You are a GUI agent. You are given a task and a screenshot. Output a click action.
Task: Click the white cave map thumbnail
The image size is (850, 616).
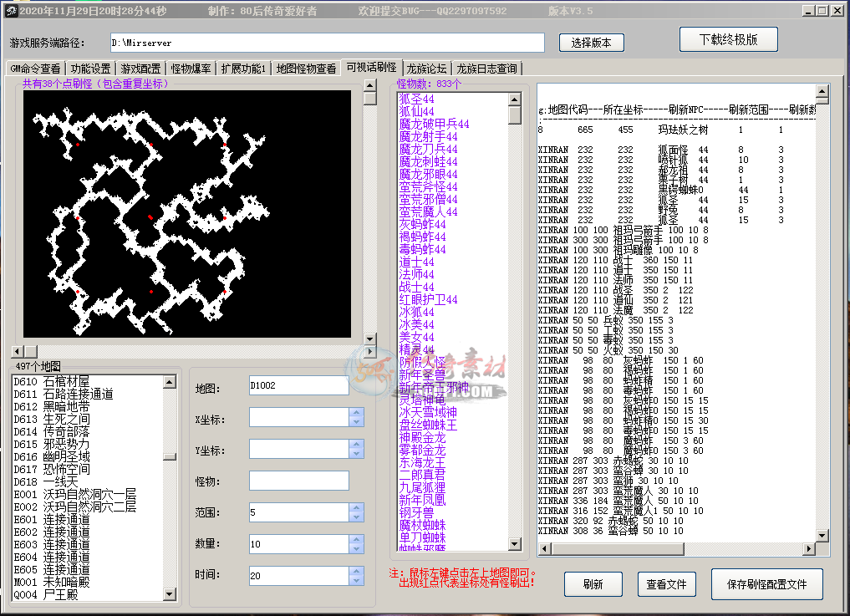pos(187,214)
